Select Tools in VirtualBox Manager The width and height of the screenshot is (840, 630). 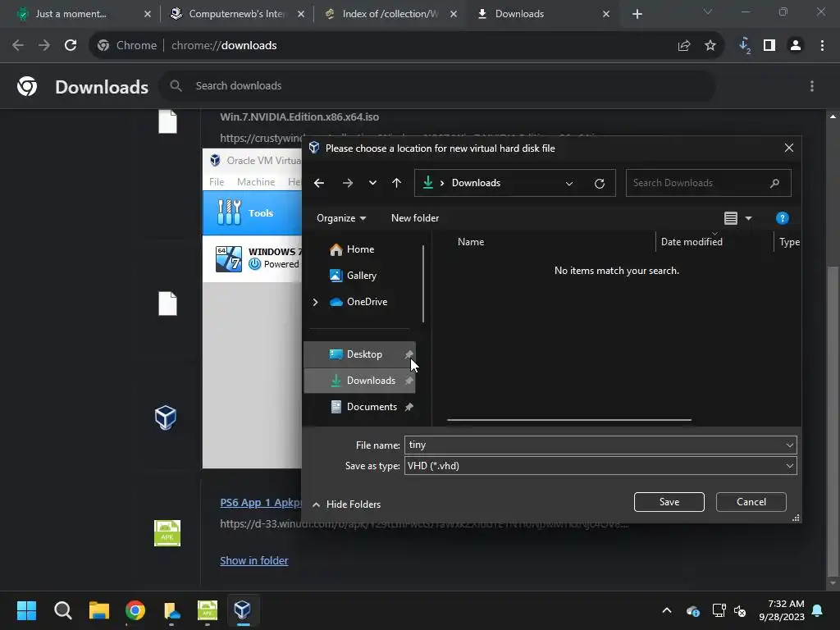click(253, 212)
